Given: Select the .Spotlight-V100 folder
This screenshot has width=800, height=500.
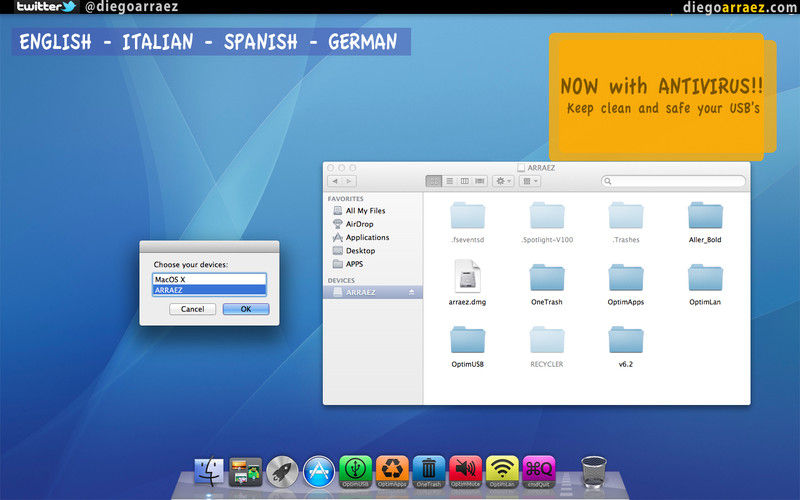Looking at the screenshot, I should [x=547, y=222].
